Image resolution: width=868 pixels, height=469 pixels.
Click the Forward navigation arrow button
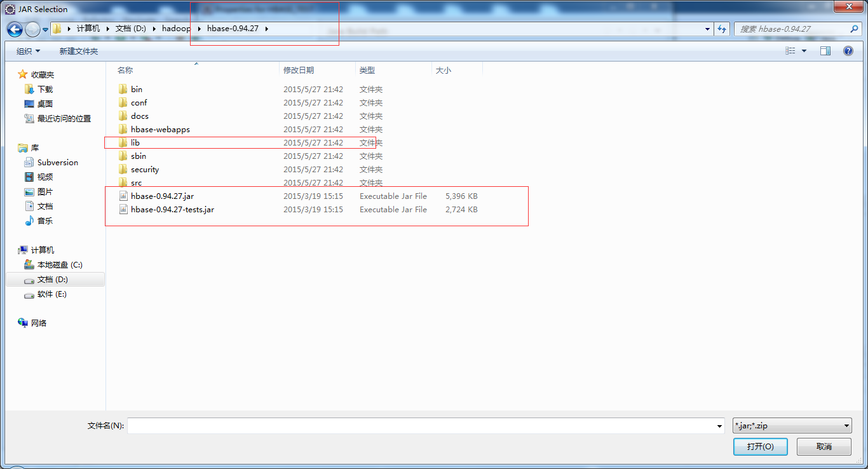point(32,29)
